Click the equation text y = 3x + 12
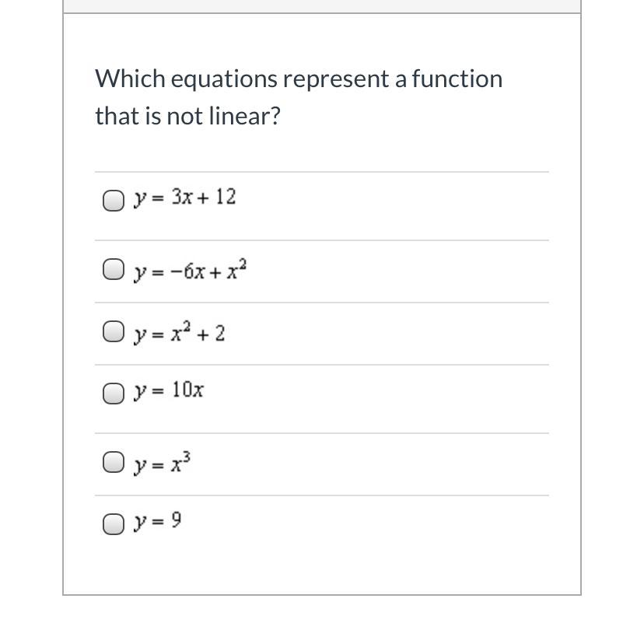Image resolution: width=644 pixels, height=644 pixels. 184,198
